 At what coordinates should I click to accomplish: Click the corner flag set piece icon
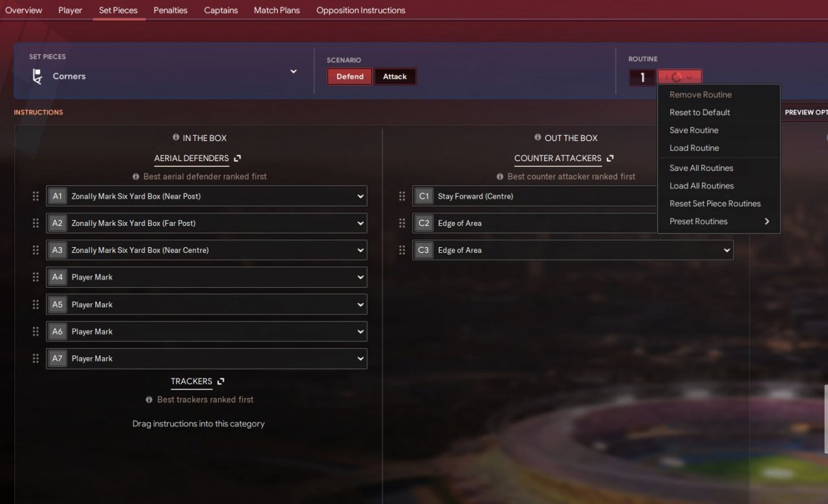(x=38, y=76)
